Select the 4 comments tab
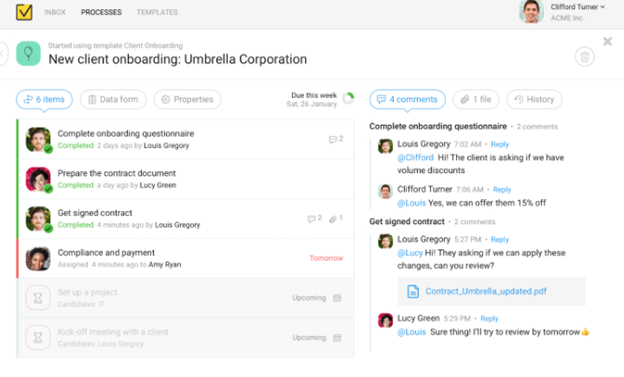This screenshot has height=377, width=624. click(x=408, y=100)
